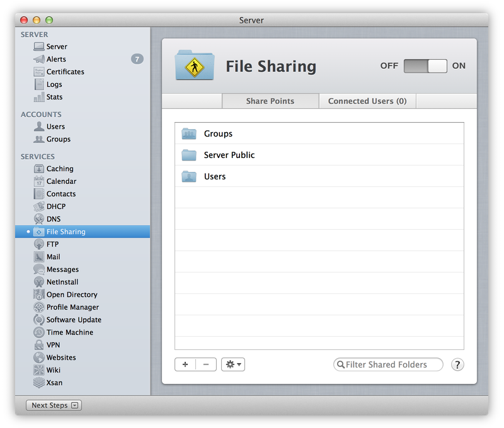Open the Calendar service
The image size is (504, 428).
(x=83, y=181)
